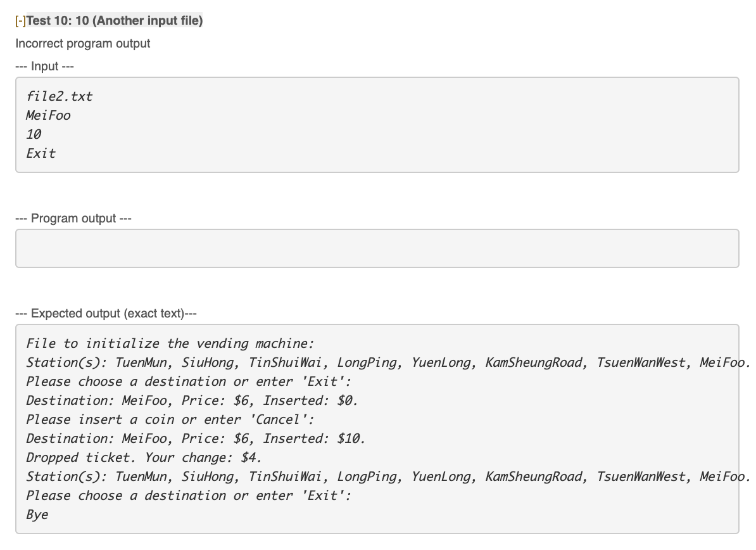Click 'File to initialize the vending machine:' line

[x=170, y=343]
